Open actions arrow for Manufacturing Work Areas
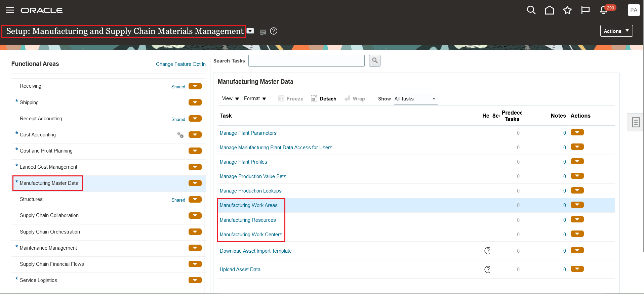 tap(577, 205)
